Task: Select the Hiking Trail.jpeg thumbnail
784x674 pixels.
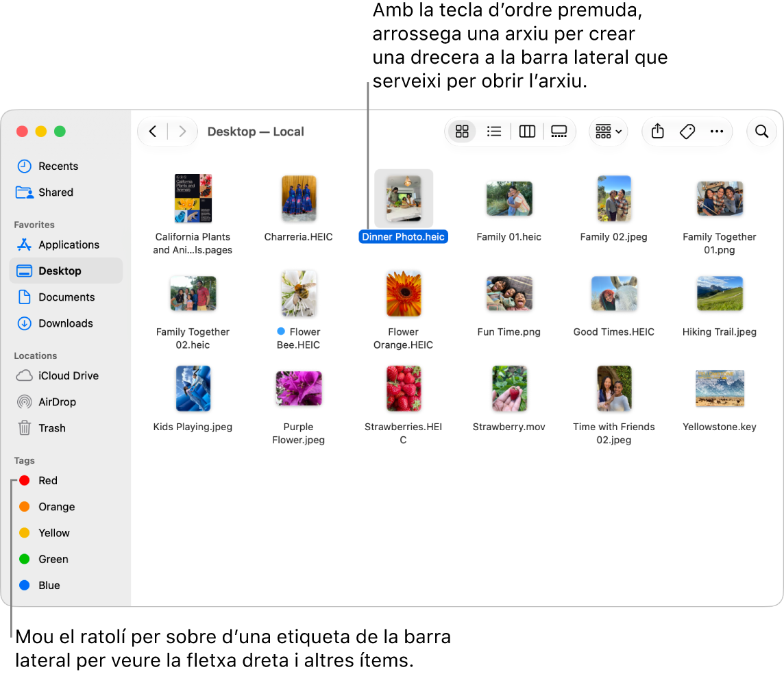Action: (x=720, y=293)
